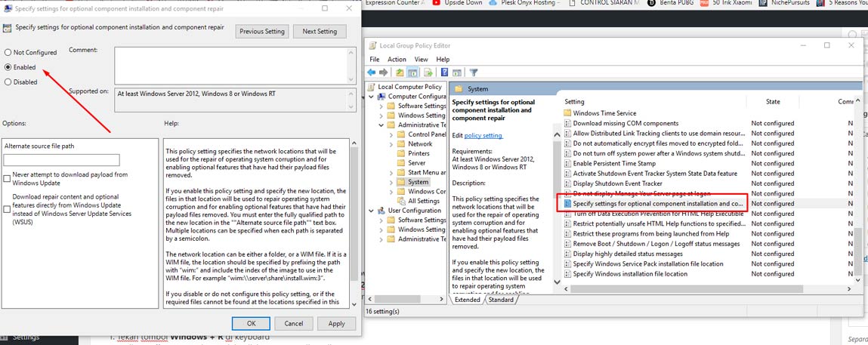The width and height of the screenshot is (868, 345).
Task: Toggle the Show/Hide console tree toolbar icon
Action: (412, 72)
